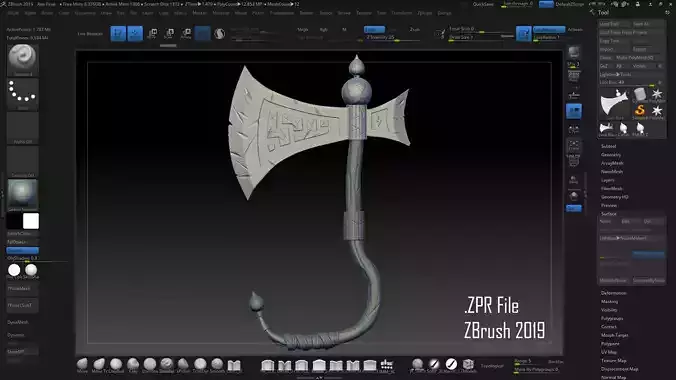Image resolution: width=676 pixels, height=380 pixels.
Task: Click the BPR render icon on right shelf
Action: point(574,53)
